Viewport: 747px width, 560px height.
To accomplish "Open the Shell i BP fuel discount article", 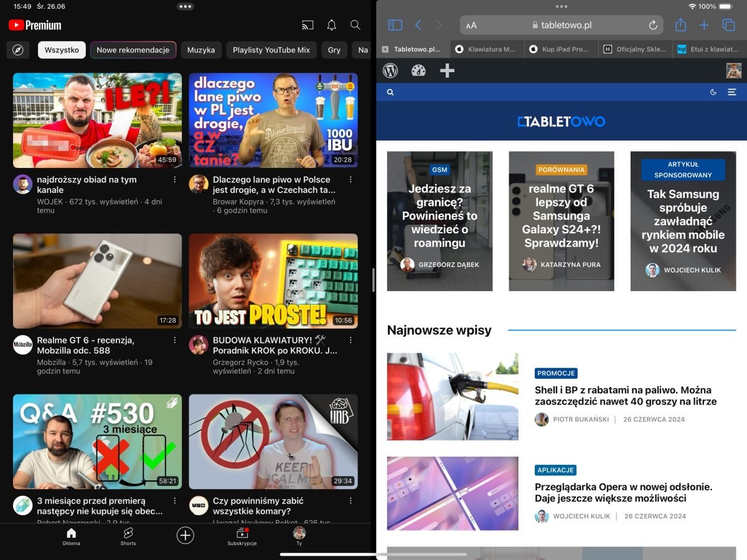I will pos(625,396).
